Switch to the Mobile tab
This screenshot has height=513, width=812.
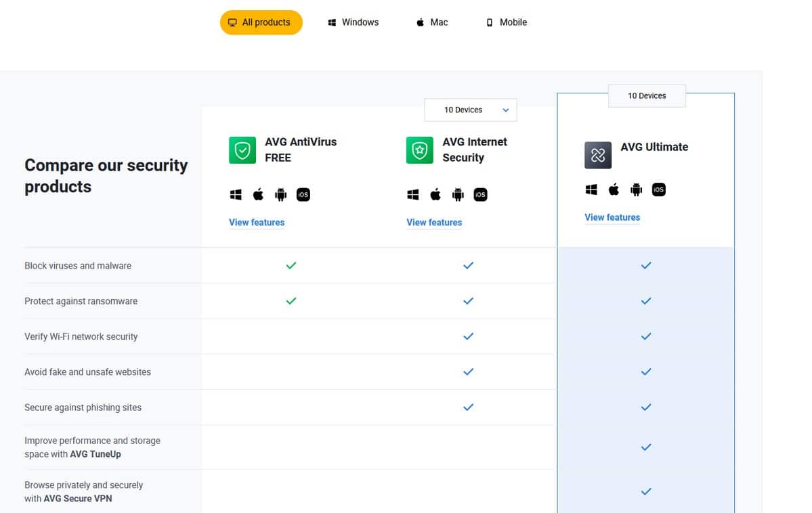pos(507,22)
